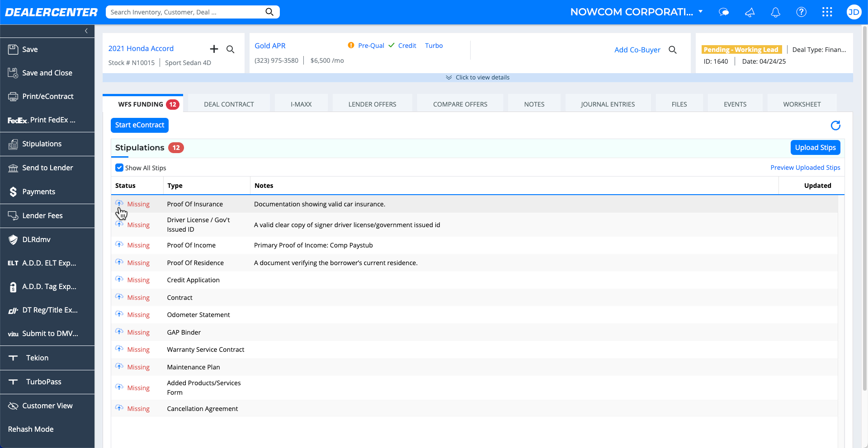
Task: Open the Nowcom Corporation company dropdown
Action: coord(637,12)
